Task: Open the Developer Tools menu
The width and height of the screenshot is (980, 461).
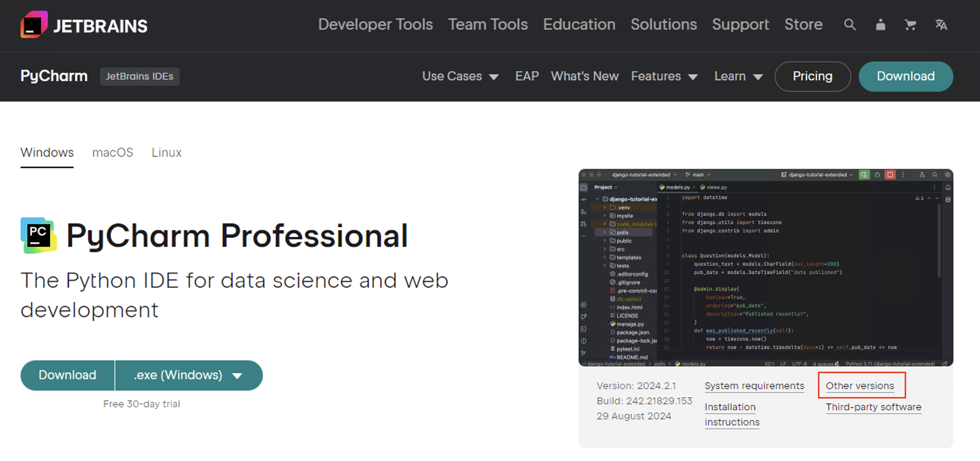Action: point(375,24)
